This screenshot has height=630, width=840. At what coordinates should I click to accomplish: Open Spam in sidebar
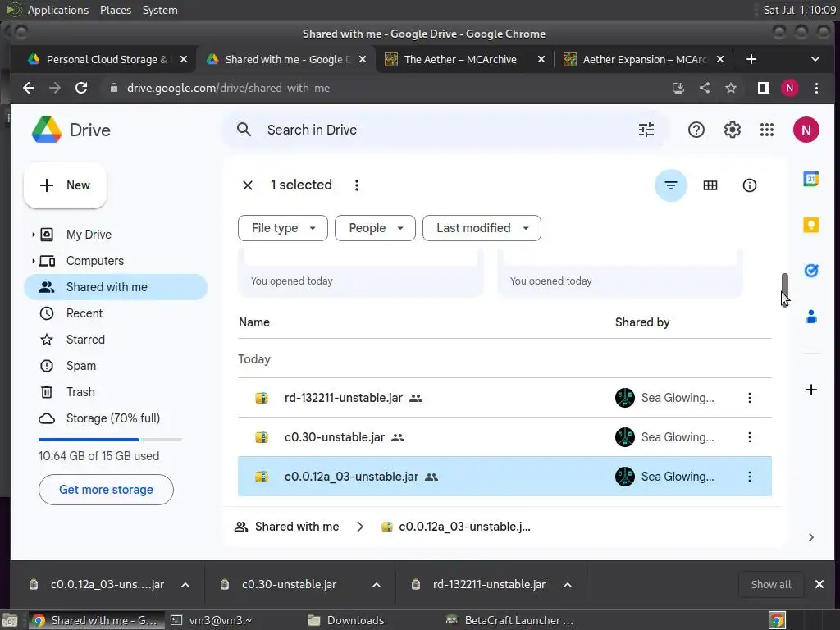[x=116, y=366]
